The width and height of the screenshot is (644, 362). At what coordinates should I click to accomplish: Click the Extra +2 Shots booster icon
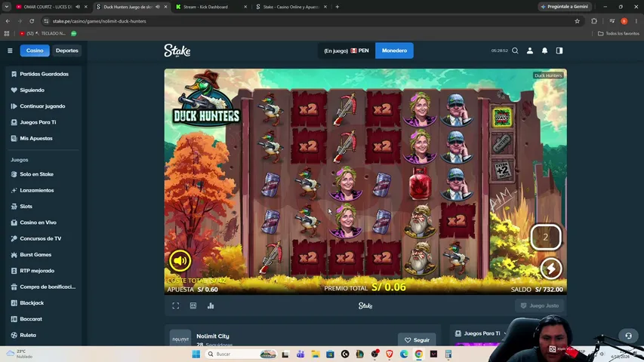[502, 170]
